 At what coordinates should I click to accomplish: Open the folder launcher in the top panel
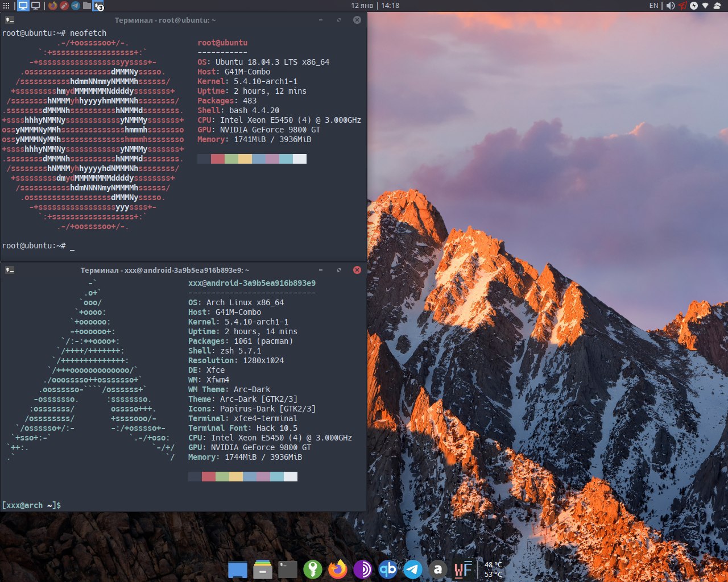pyautogui.click(x=87, y=6)
